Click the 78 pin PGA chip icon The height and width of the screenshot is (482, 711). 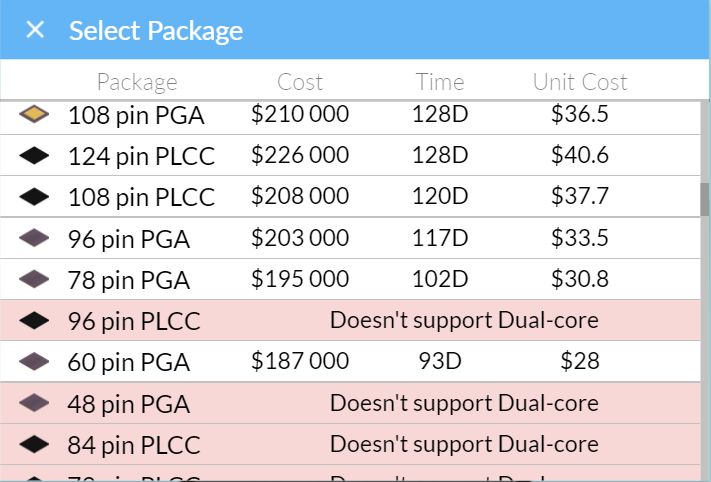[x=34, y=279]
